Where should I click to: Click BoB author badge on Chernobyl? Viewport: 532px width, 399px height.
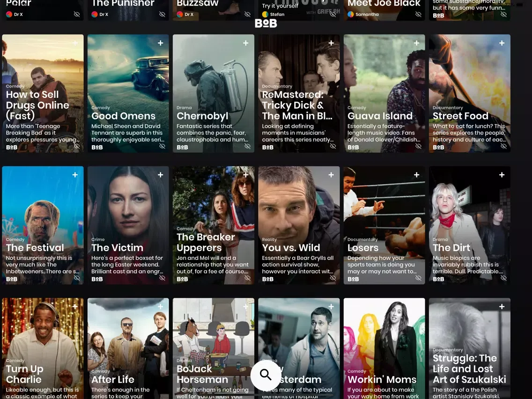point(182,147)
